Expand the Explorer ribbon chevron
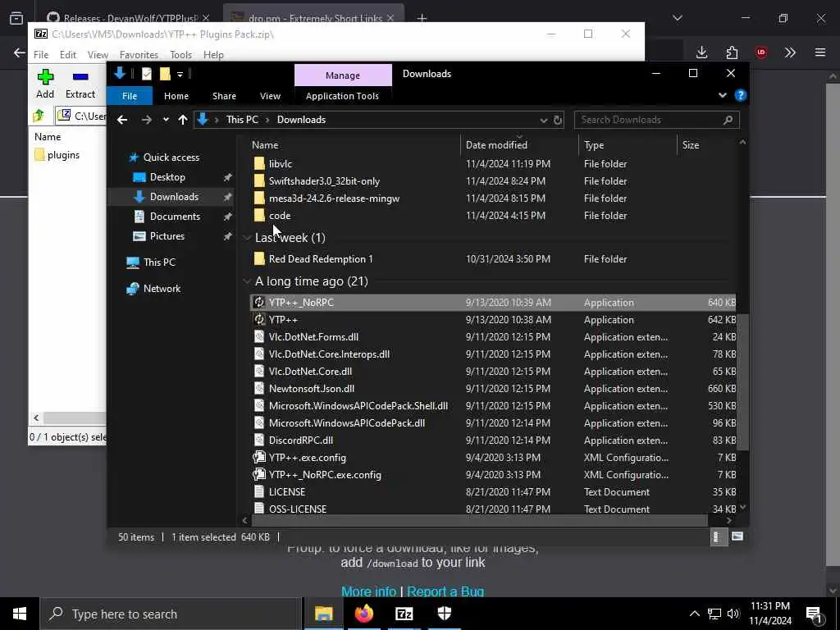 [x=722, y=95]
